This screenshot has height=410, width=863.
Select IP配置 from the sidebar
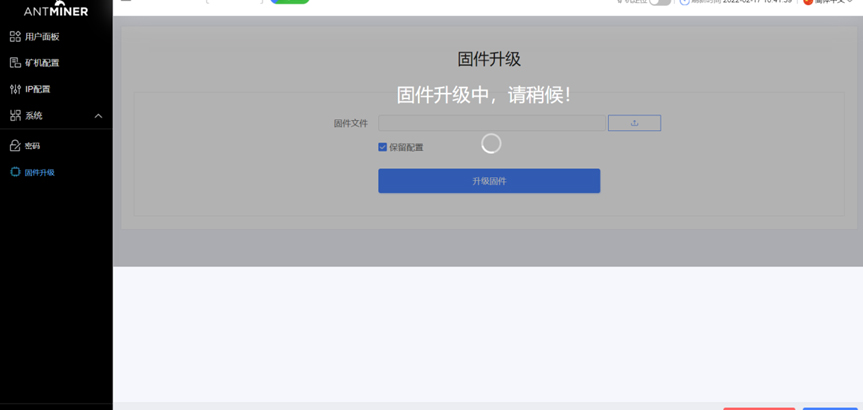click(x=38, y=89)
